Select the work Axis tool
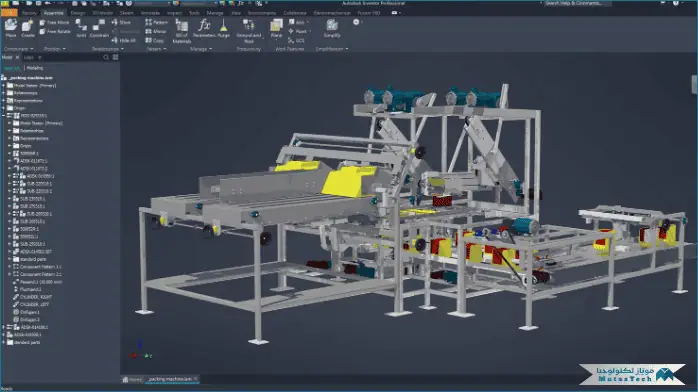The height and width of the screenshot is (392, 698). click(297, 22)
